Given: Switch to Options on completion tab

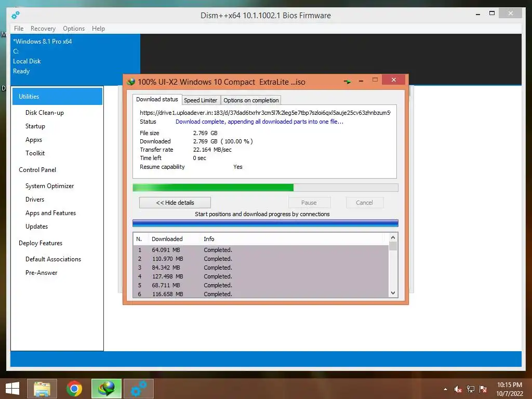Looking at the screenshot, I should (x=251, y=100).
